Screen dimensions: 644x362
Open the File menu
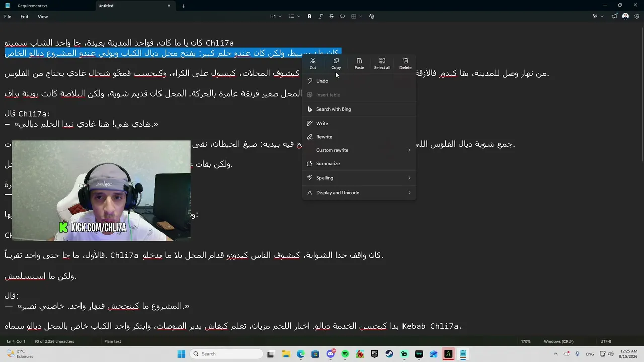pos(8,17)
